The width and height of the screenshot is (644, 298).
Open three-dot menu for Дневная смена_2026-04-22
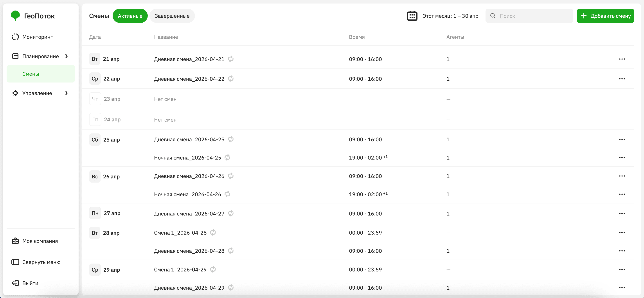[x=622, y=79]
